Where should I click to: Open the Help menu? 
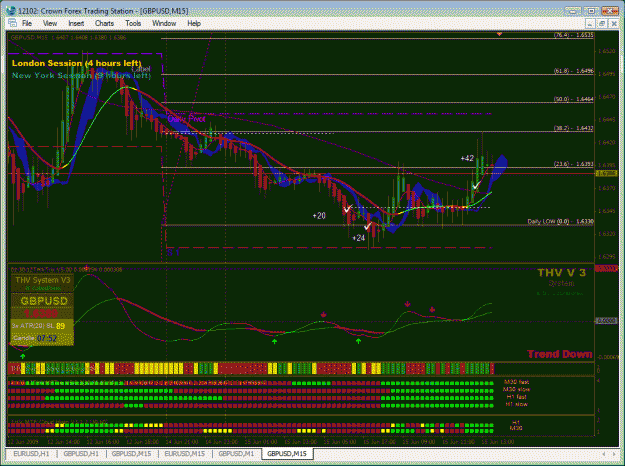coord(194,24)
